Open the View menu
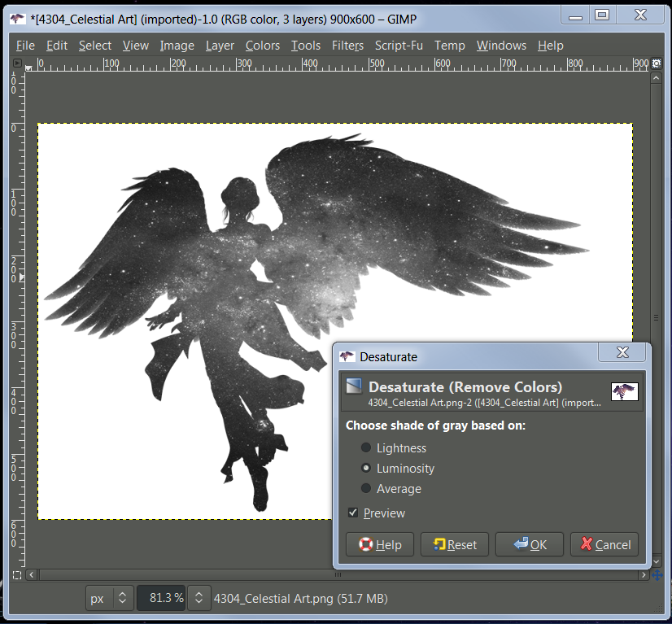Image resolution: width=672 pixels, height=624 pixels. (135, 46)
